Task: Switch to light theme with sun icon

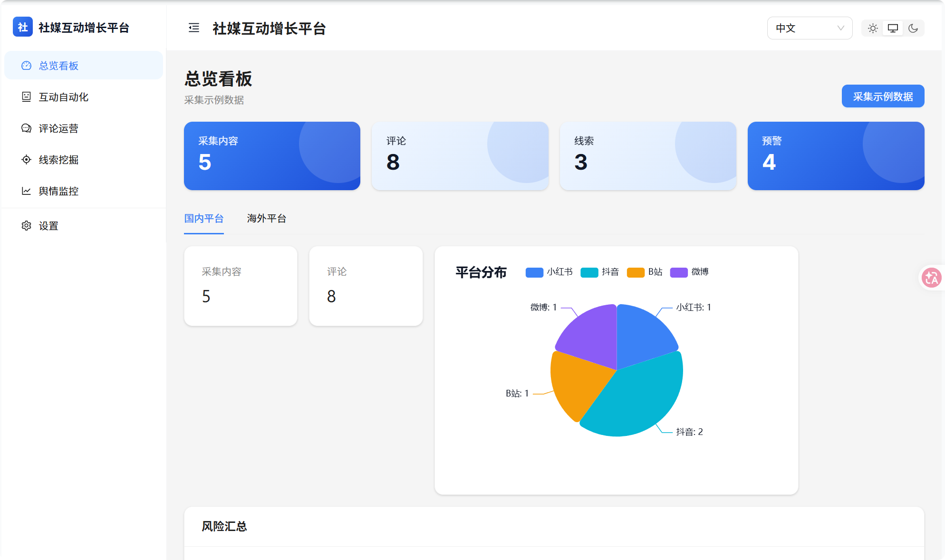Action: tap(873, 29)
